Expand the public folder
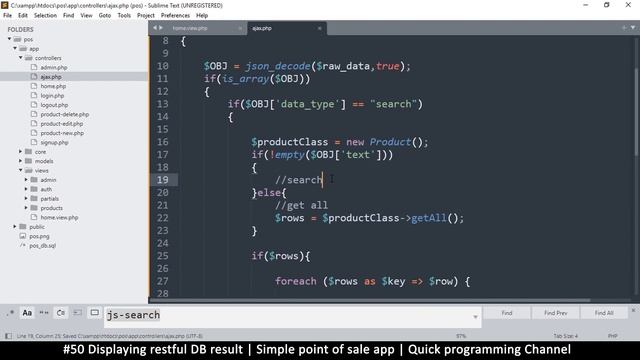The height and width of the screenshot is (360, 640). coord(15,227)
